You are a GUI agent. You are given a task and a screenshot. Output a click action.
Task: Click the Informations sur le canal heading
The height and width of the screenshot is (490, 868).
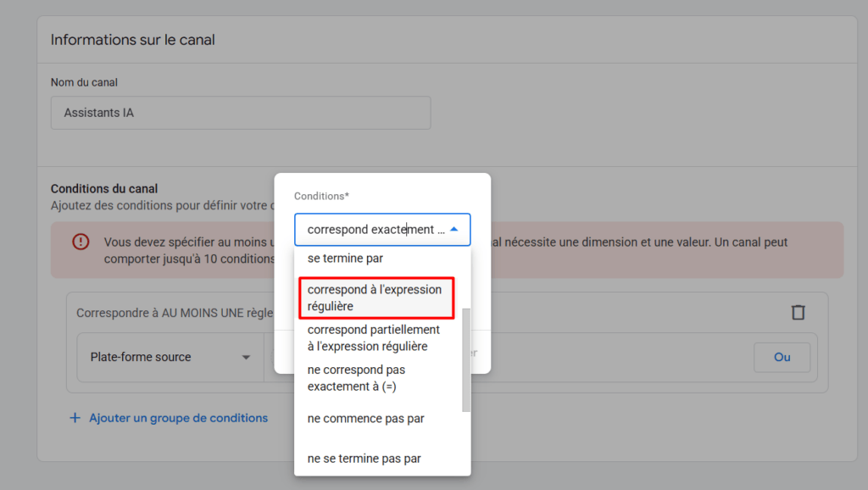[x=133, y=40]
